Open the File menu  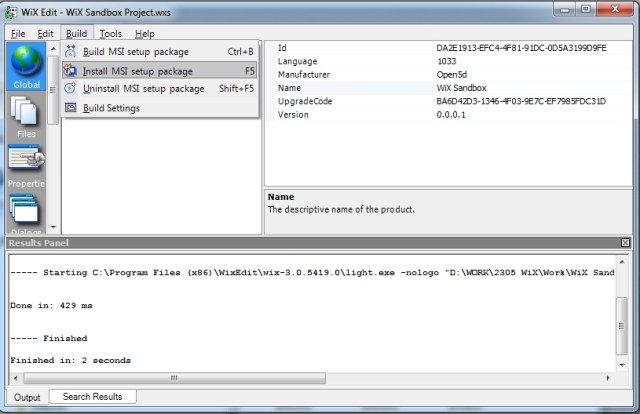[18, 33]
